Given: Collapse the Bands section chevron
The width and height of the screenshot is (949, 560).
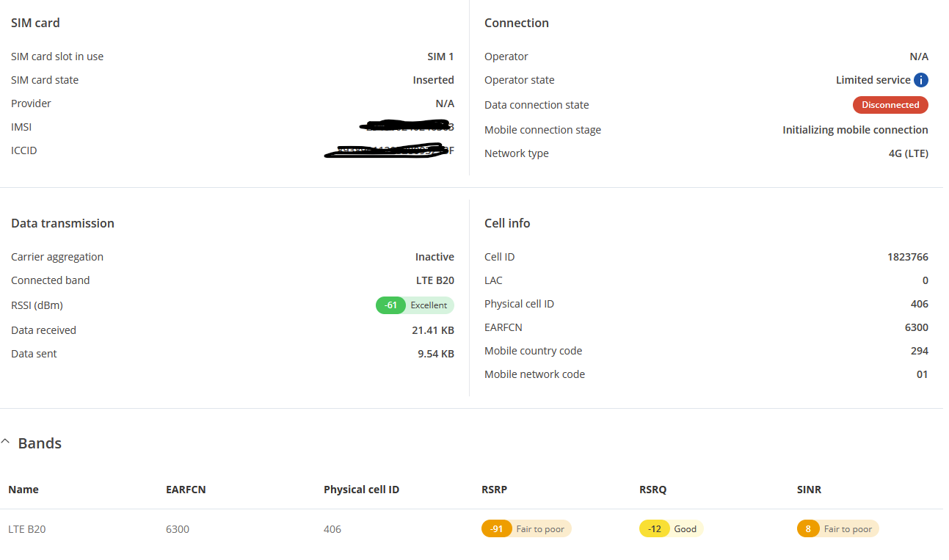Looking at the screenshot, I should 6,443.
